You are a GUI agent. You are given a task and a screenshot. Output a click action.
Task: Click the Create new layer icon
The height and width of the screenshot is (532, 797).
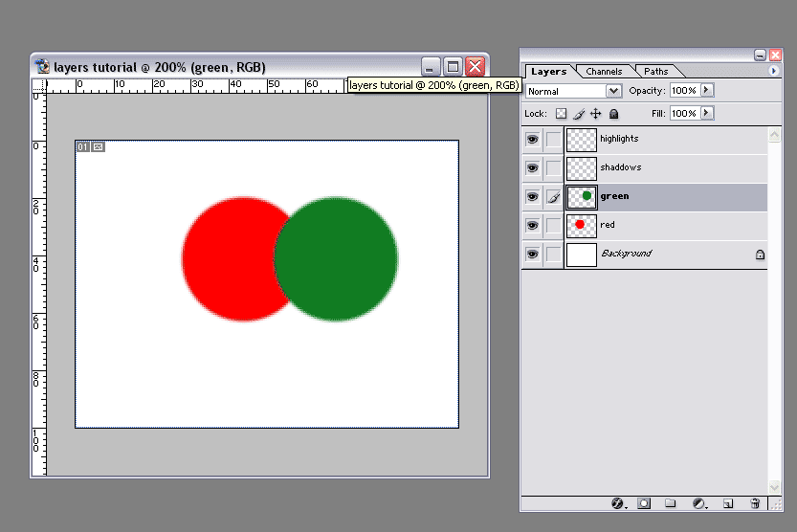727,503
